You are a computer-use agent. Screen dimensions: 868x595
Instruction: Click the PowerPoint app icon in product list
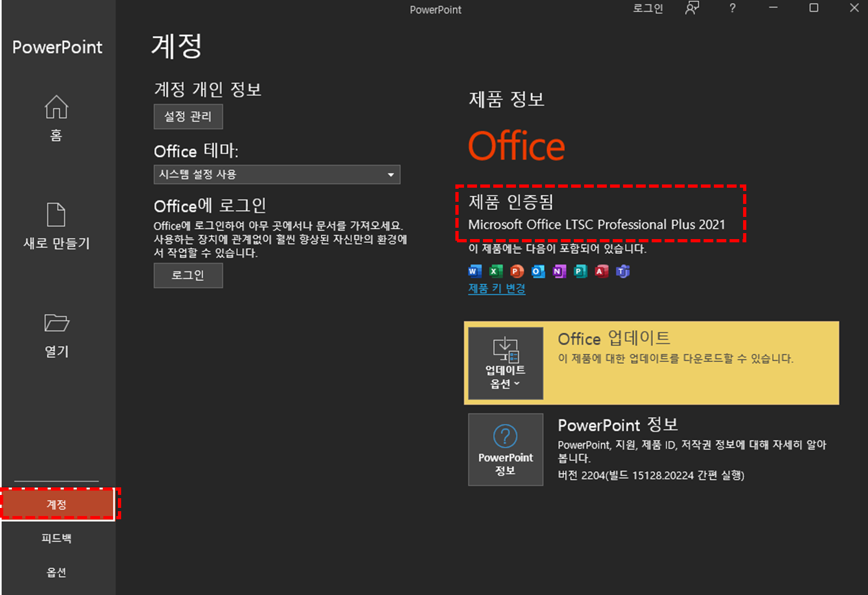click(x=517, y=271)
